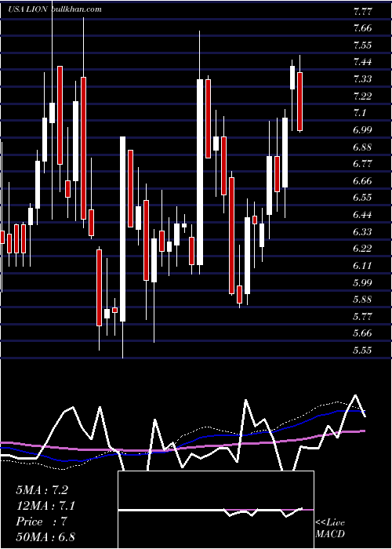Click the Price : 7 readout

(42, 522)
